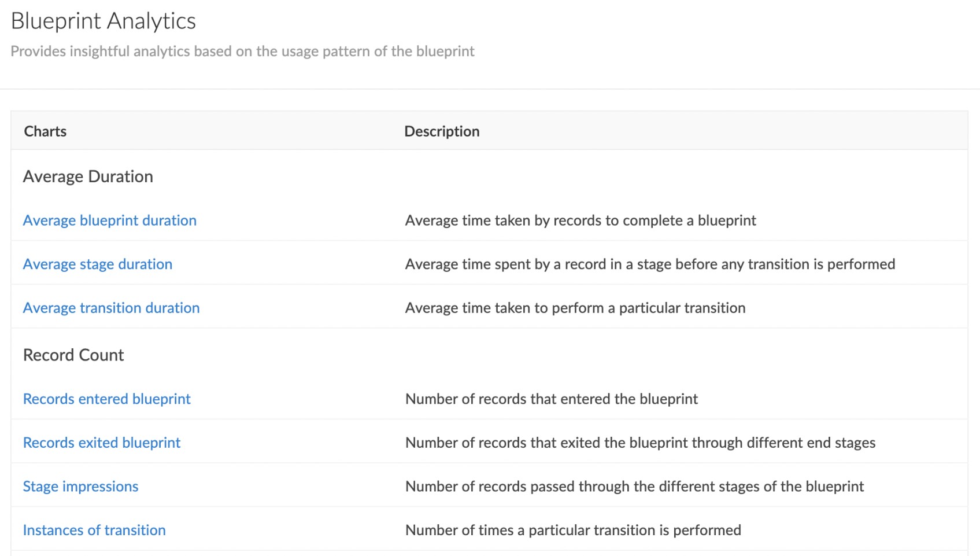This screenshot has height=556, width=980.
Task: Click 'Number of records that entered' description
Action: click(552, 399)
